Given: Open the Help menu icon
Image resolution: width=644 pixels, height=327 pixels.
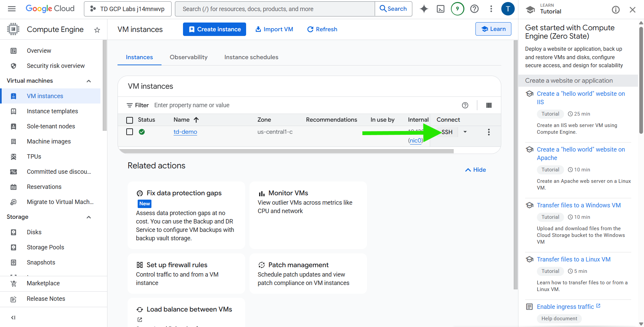Looking at the screenshot, I should tap(474, 9).
